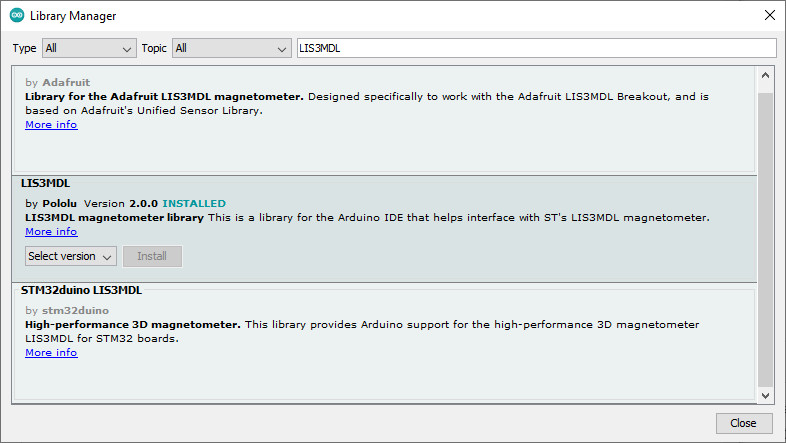Click the vertical scrollbar thumb
The height and width of the screenshot is (443, 786).
[765, 240]
